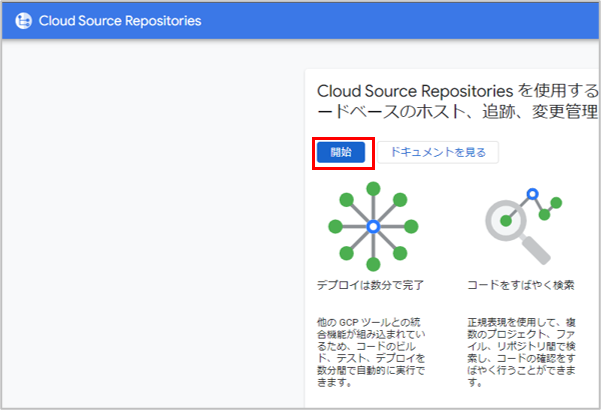Image resolution: width=601 pixels, height=410 pixels.
Task: Click the rightmost green node of deploy graphic
Action: click(x=411, y=227)
